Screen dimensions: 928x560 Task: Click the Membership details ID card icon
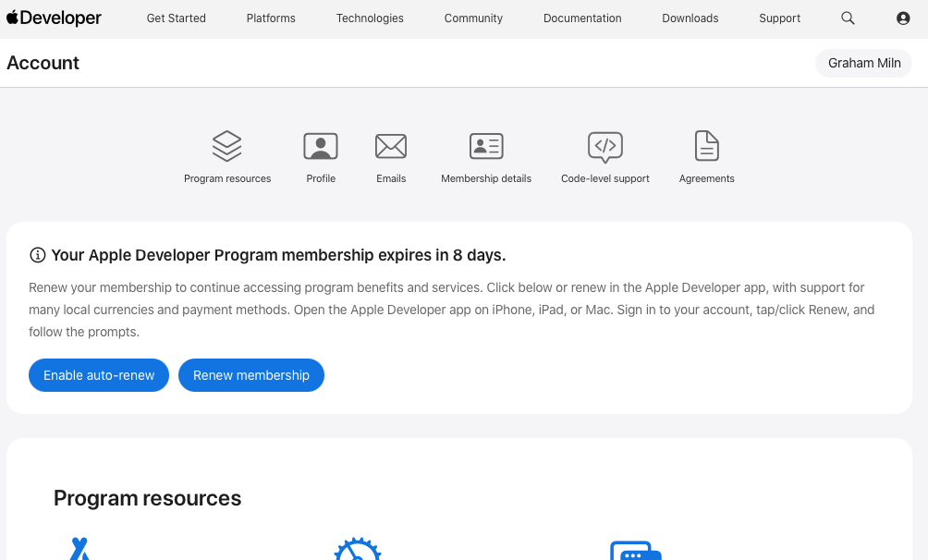pyautogui.click(x=486, y=146)
